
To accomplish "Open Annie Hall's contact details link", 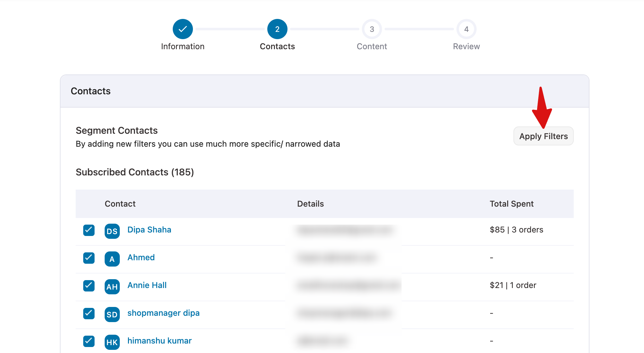I will [147, 285].
